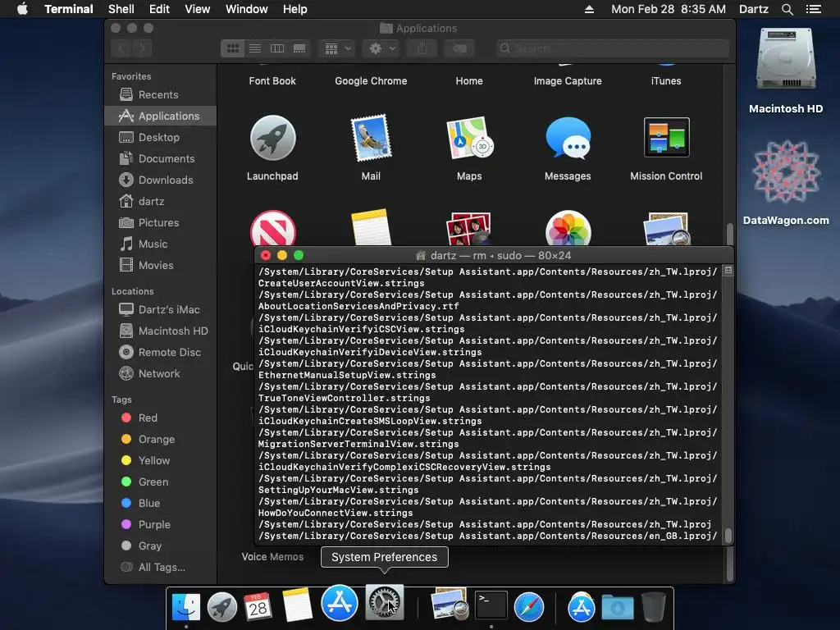Select Desktop in Finder sidebar
Screen dimensions: 840x630
coord(160,138)
